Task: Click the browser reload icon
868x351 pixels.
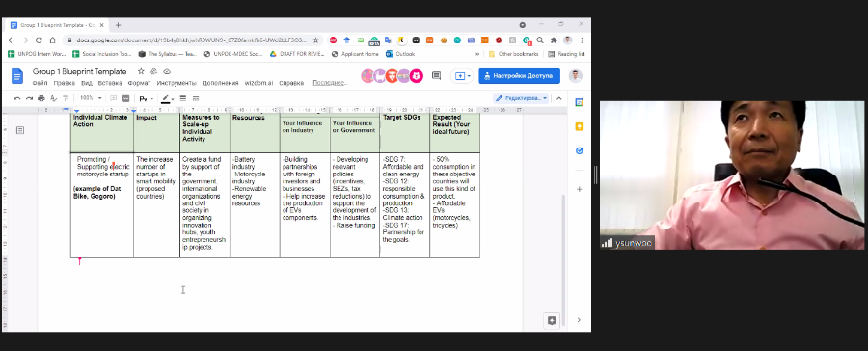Action: 39,40
